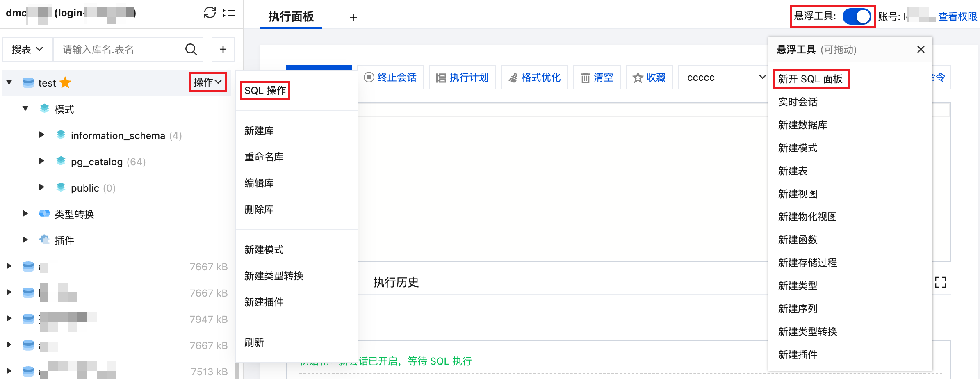The height and width of the screenshot is (379, 980).
Task: Click the database.table name search field
Action: pyautogui.click(x=119, y=50)
